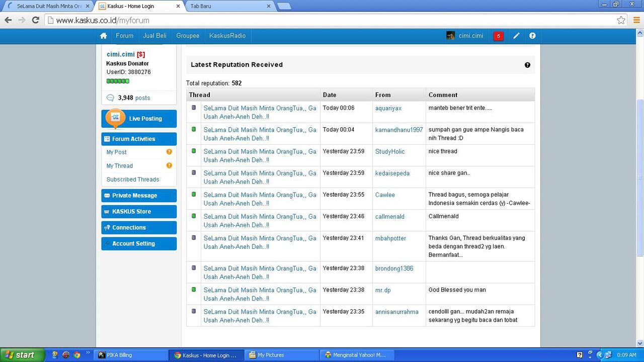Open the Subscribed Threads link
The width and height of the screenshot is (644, 362).
(x=133, y=179)
